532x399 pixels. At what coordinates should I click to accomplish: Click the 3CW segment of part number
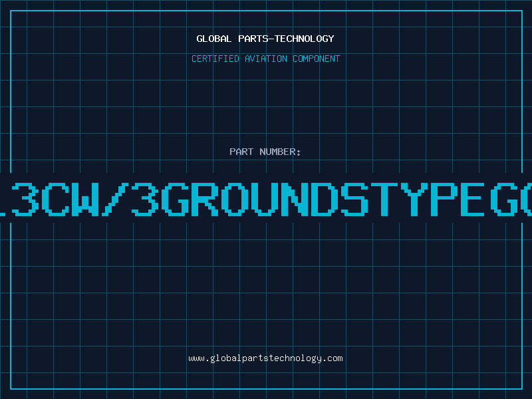57,198
